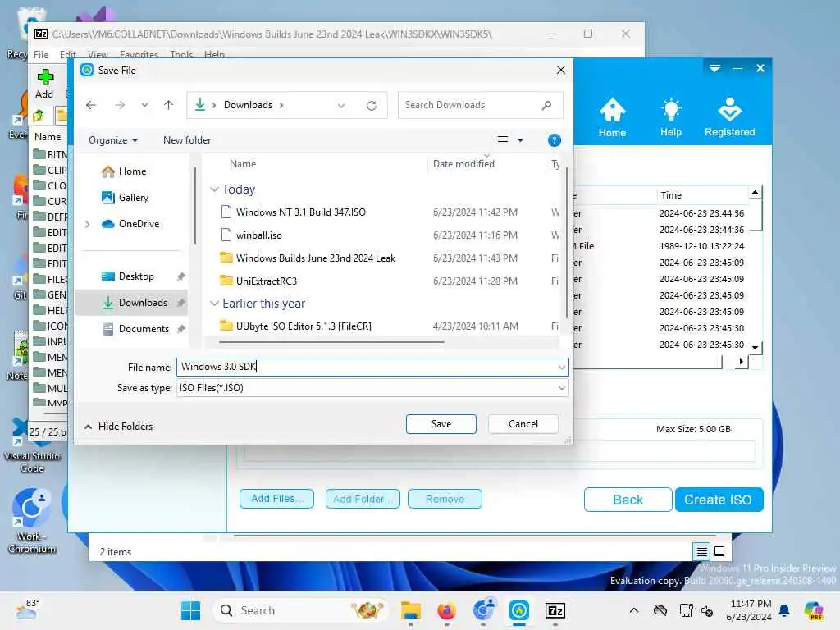Click the Forward arrow in Save File dialog

pyautogui.click(x=120, y=105)
